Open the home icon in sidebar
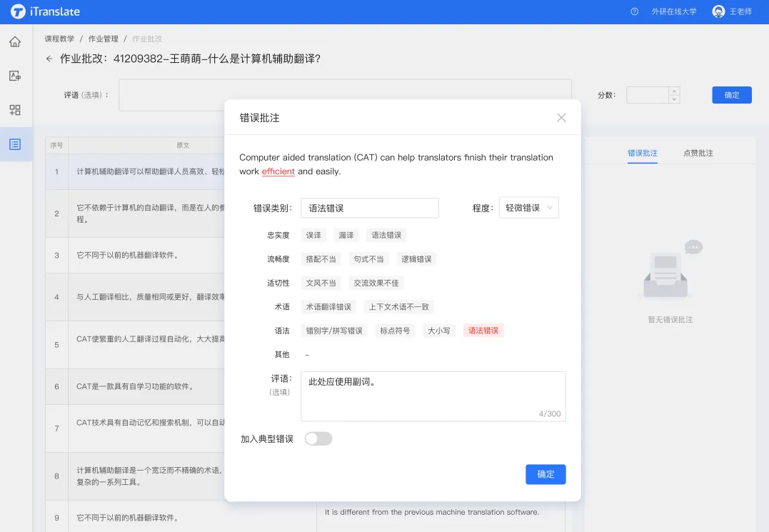The height and width of the screenshot is (532, 769). [15, 41]
